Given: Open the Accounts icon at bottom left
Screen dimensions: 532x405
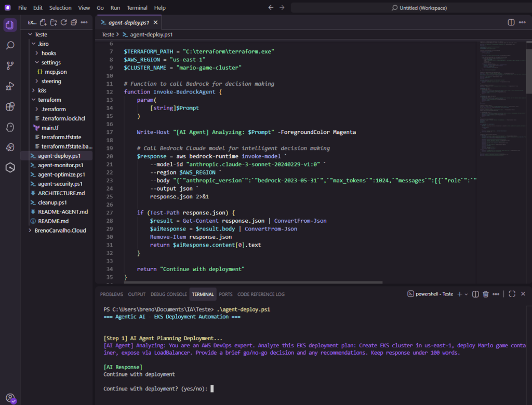Looking at the screenshot, I should click(x=10, y=398).
